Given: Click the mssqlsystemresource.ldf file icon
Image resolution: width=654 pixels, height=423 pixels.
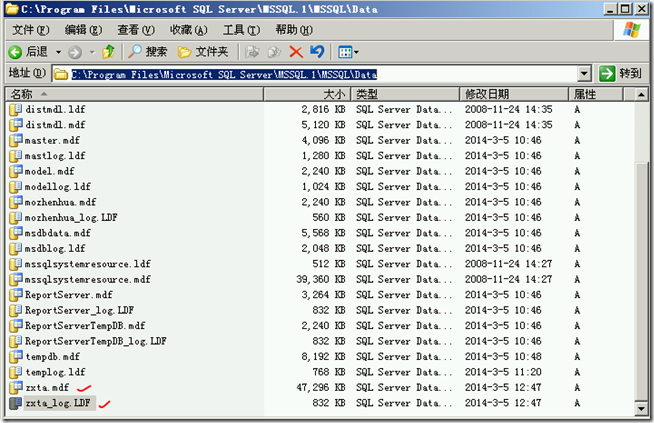Looking at the screenshot, I should (16, 264).
